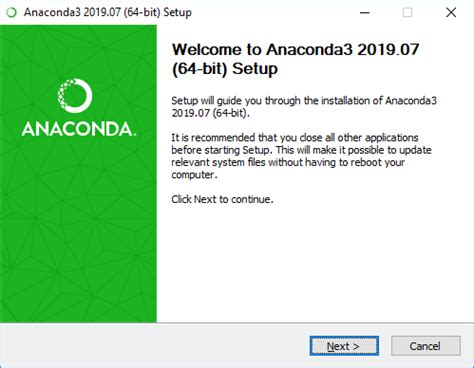Click the white ANACONDA wordmark

79,129
